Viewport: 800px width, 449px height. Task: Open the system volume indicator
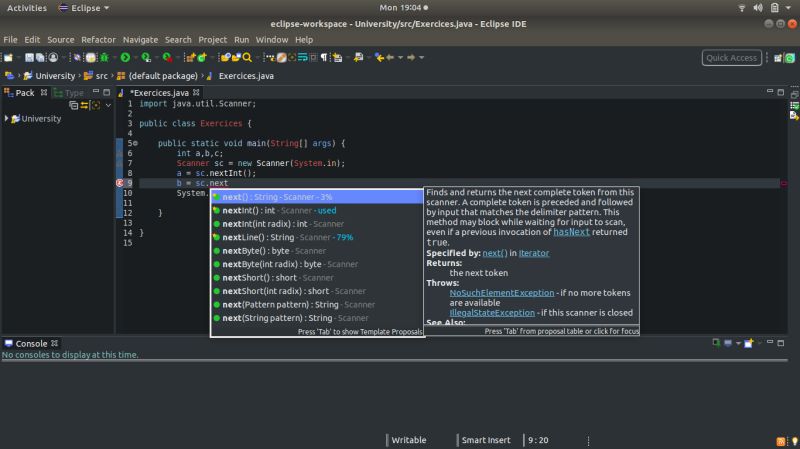click(758, 8)
